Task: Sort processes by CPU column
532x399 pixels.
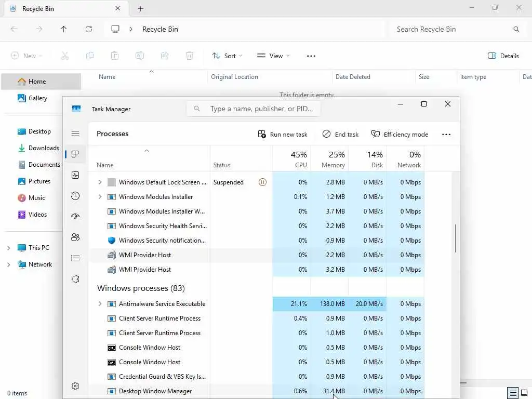Action: point(292,159)
